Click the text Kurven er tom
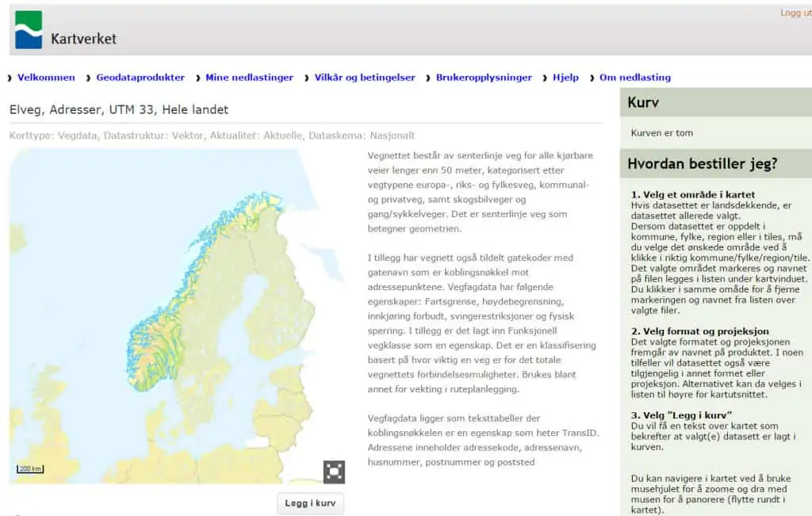This screenshot has height=516, width=812. coord(662,133)
